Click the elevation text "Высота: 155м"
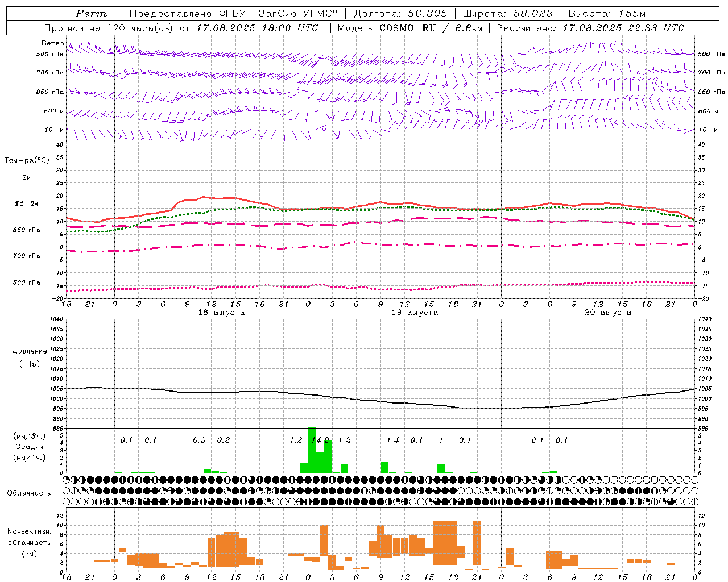 coord(607,14)
